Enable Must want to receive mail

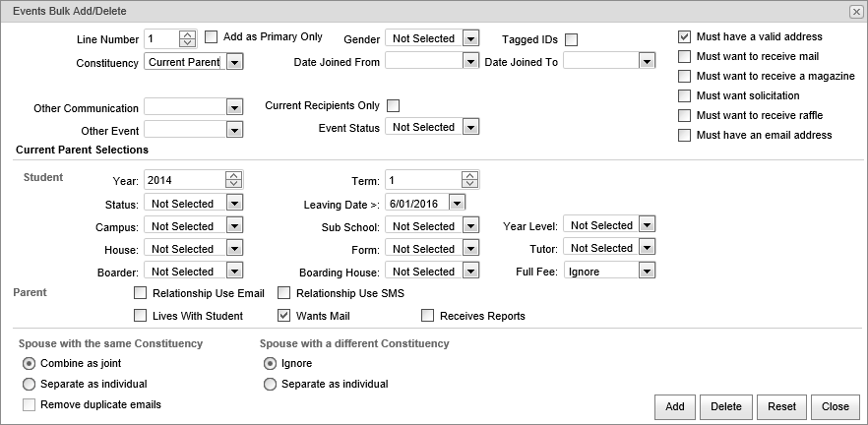[685, 56]
